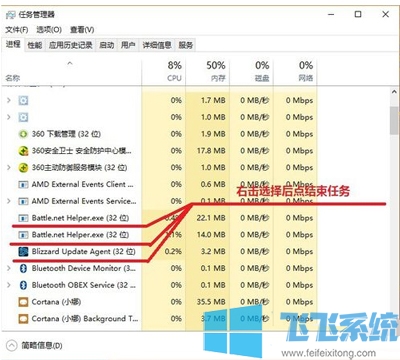This screenshot has width=400, height=360.
Task: Click the 0.6 MB memory value
Action: click(x=213, y=184)
